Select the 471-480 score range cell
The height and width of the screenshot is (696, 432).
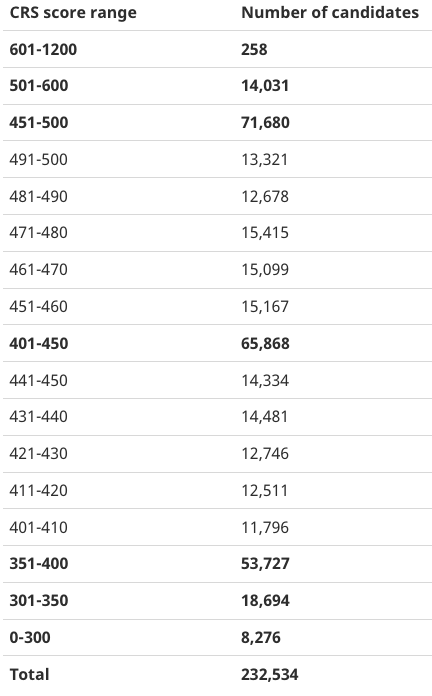(x=38, y=233)
